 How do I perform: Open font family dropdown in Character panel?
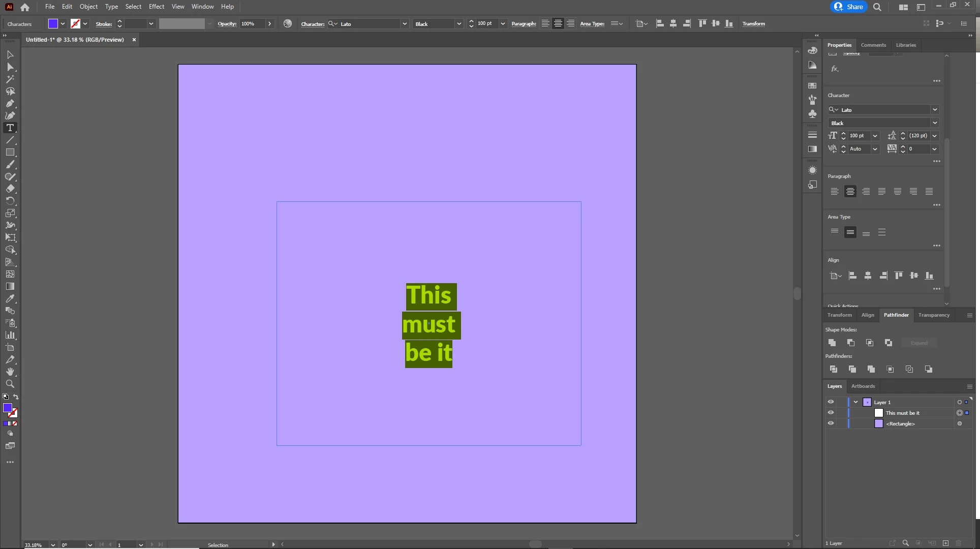934,110
